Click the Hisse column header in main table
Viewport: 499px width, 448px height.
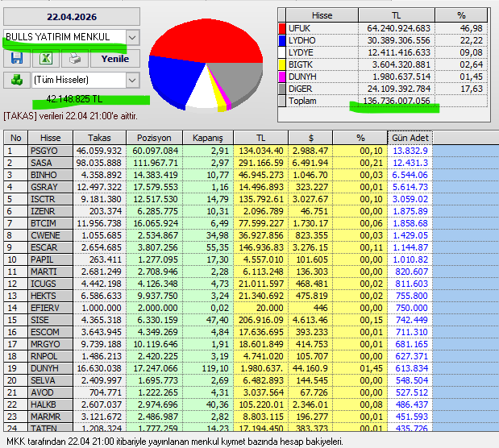pos(50,138)
